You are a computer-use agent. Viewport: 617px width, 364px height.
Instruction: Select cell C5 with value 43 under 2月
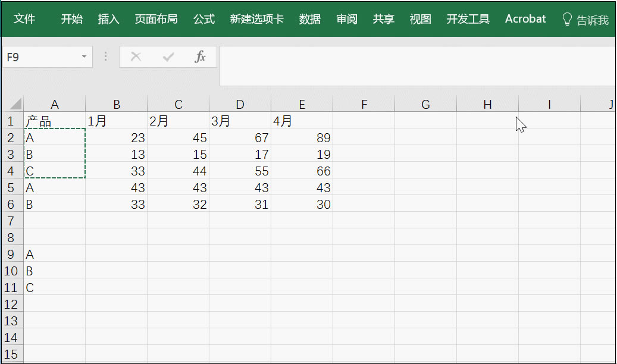(x=178, y=187)
